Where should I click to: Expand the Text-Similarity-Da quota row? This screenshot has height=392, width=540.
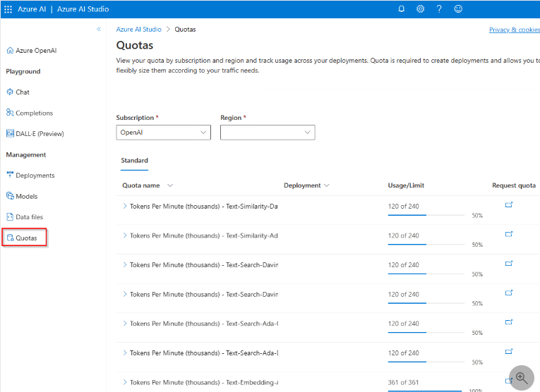tap(125, 206)
